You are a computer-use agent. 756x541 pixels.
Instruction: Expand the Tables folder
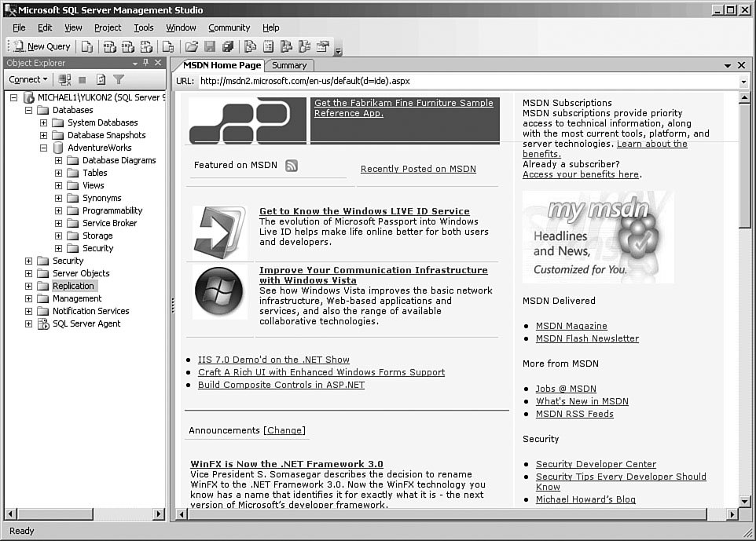point(58,173)
